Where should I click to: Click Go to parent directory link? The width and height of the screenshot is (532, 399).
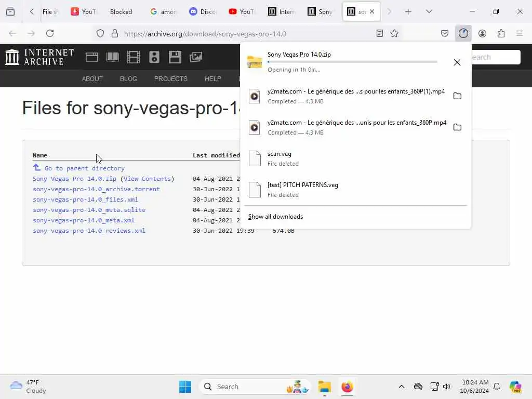(85, 168)
